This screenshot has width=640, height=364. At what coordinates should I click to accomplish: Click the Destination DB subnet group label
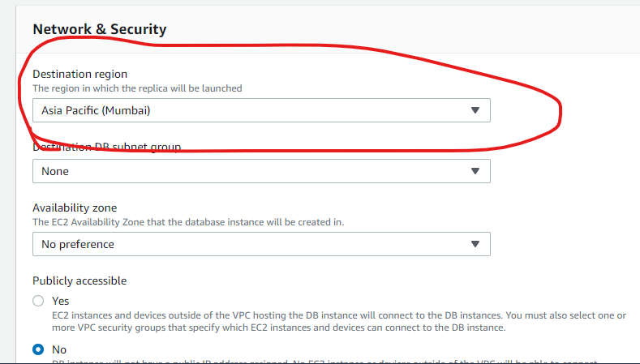coord(106,148)
